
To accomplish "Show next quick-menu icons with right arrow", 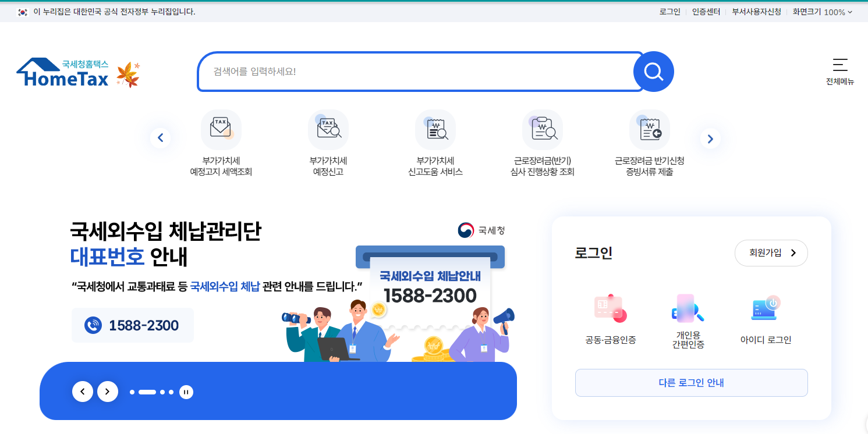I will pyautogui.click(x=710, y=138).
